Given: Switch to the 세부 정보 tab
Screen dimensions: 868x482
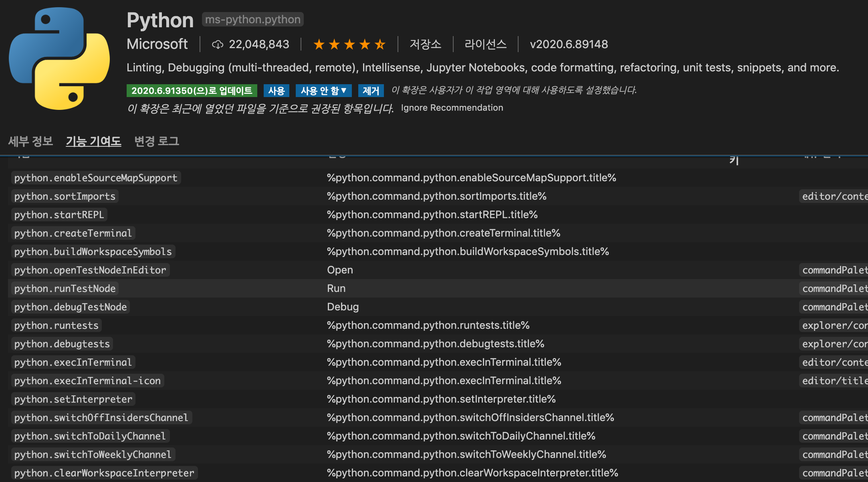Looking at the screenshot, I should pos(31,141).
